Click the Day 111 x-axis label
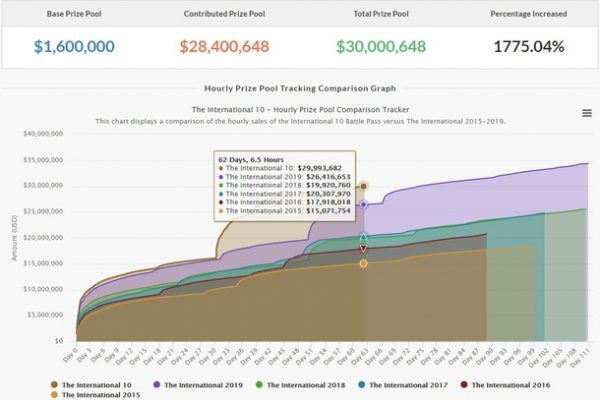This screenshot has height=400, width=600. tap(579, 358)
